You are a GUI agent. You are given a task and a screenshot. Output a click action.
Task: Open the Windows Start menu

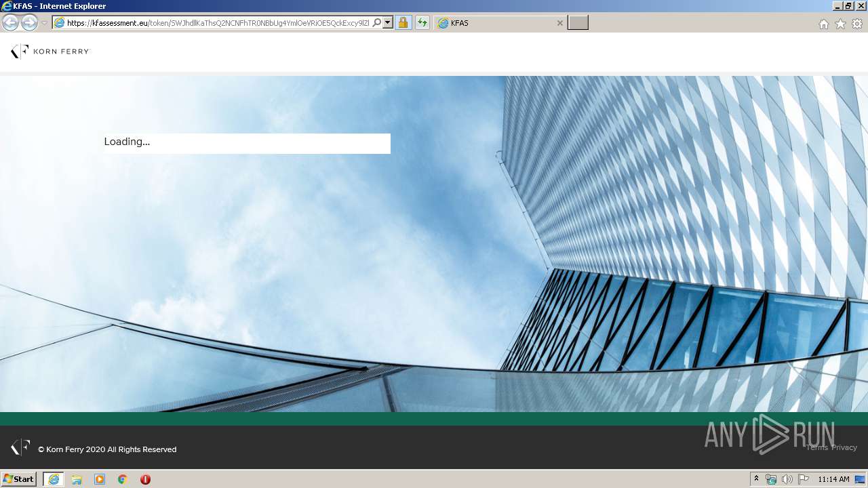pos(18,479)
